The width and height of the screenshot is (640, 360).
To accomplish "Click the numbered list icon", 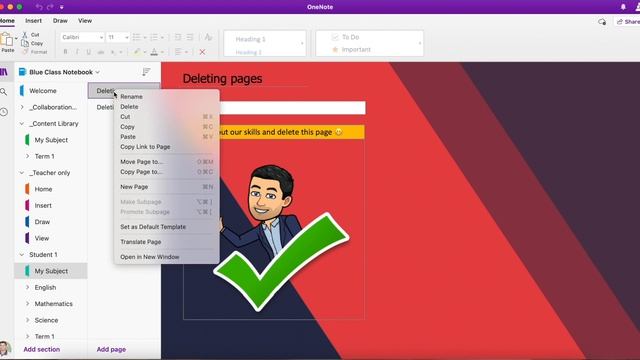I will pos(154,38).
